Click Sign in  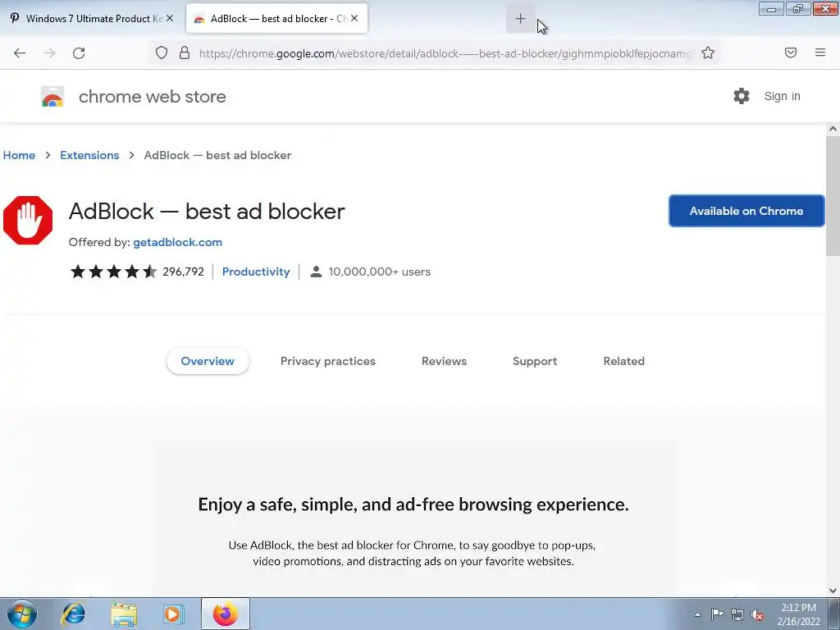point(782,96)
